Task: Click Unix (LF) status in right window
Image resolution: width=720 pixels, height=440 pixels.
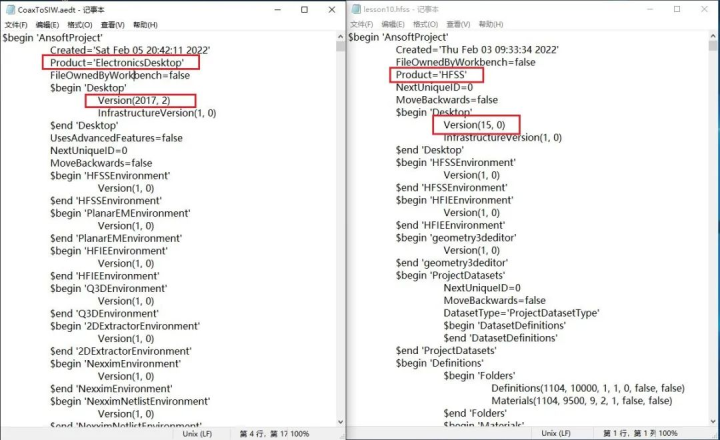Action: tap(556, 433)
